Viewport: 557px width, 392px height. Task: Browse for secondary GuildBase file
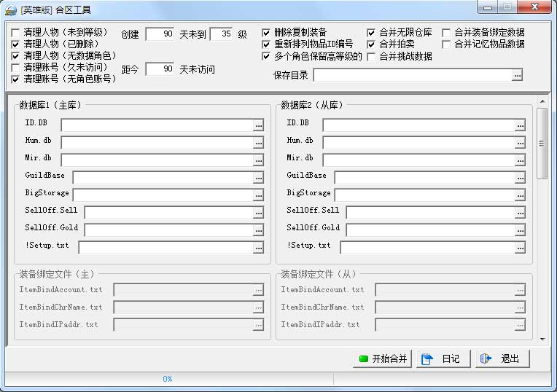point(520,178)
